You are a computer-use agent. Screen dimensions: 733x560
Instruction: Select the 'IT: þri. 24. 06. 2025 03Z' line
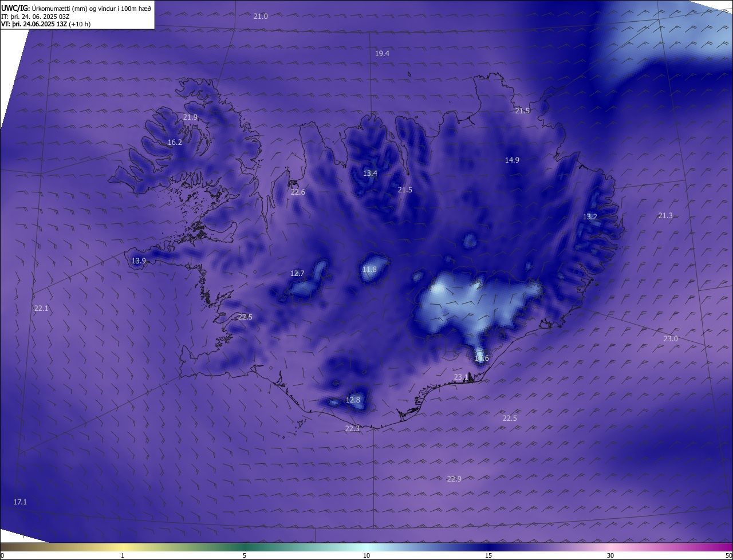coord(36,17)
